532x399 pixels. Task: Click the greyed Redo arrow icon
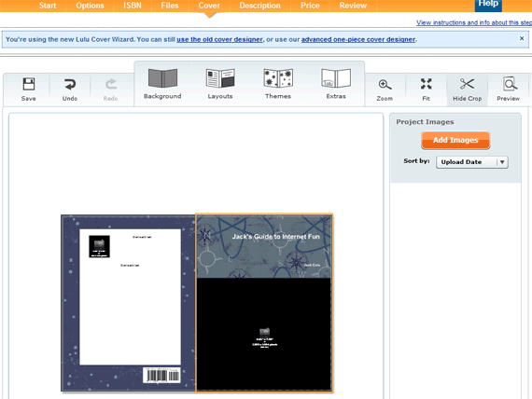pyautogui.click(x=111, y=84)
